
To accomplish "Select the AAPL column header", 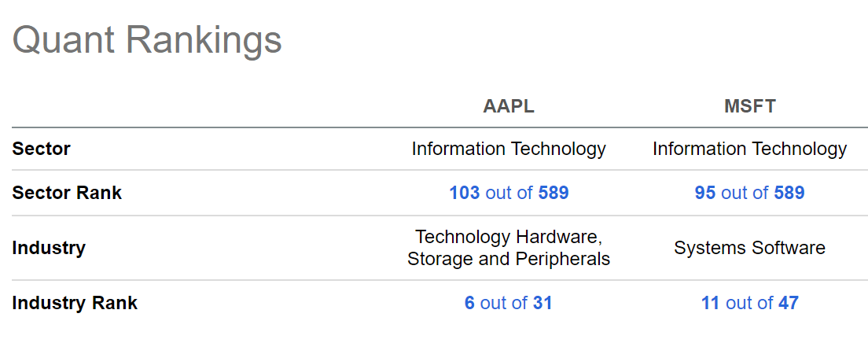I will pos(509,107).
